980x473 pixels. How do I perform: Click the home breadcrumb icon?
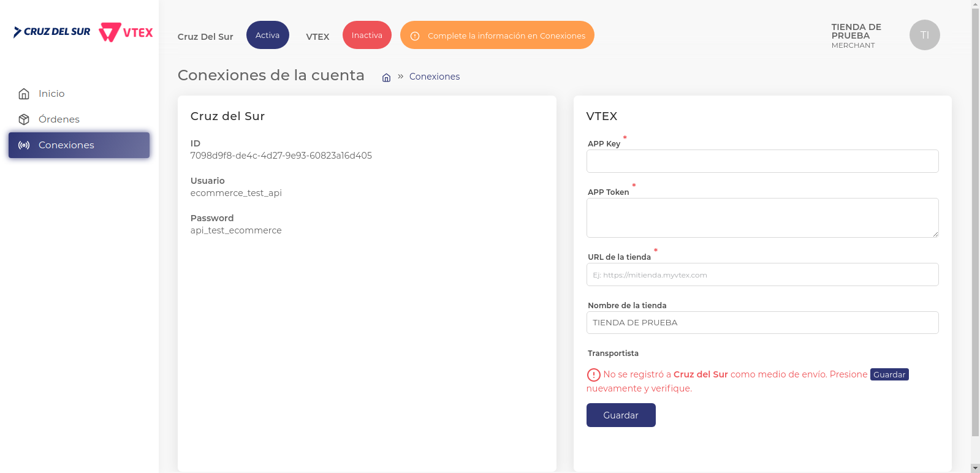386,77
